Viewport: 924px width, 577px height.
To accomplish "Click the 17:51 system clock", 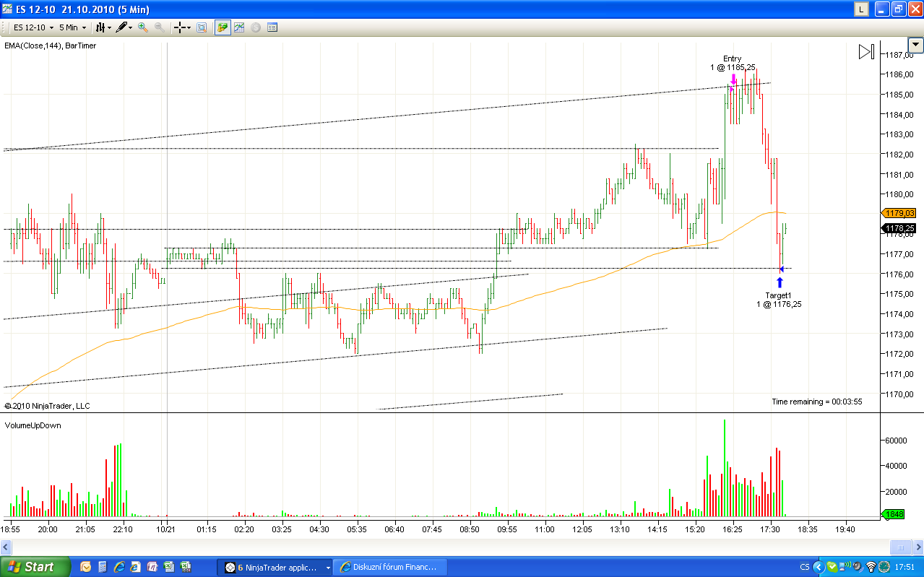I will click(906, 568).
